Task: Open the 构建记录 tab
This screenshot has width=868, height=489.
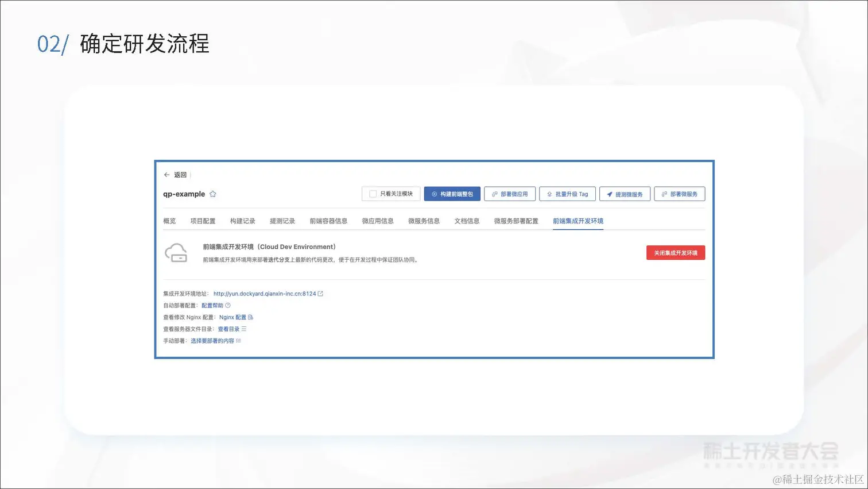Action: [x=243, y=221]
